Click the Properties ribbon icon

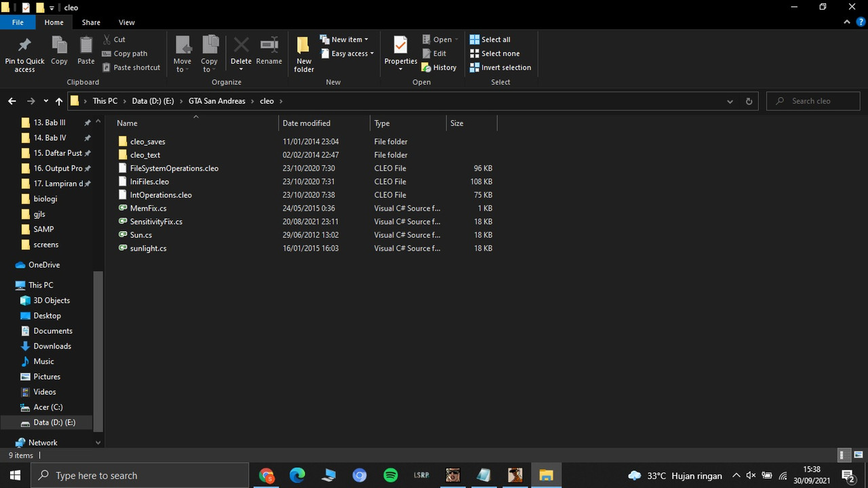(x=401, y=46)
